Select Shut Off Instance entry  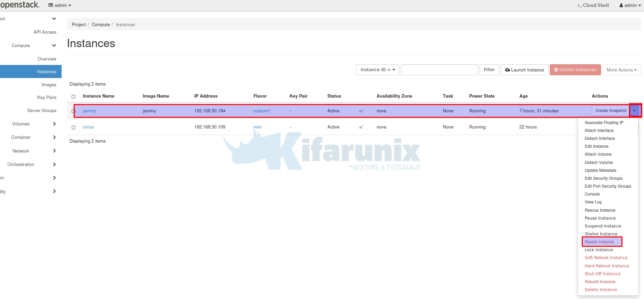pyautogui.click(x=602, y=274)
